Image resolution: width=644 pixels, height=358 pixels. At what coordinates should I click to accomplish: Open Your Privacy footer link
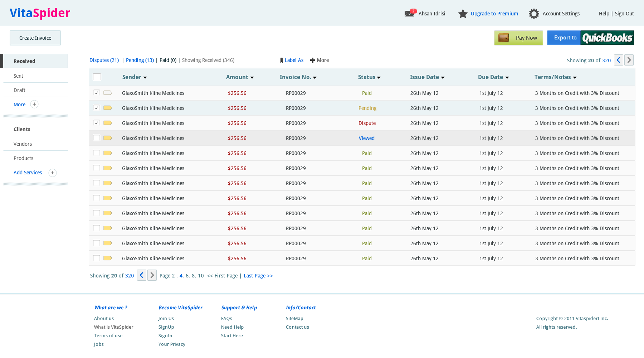[x=172, y=344]
